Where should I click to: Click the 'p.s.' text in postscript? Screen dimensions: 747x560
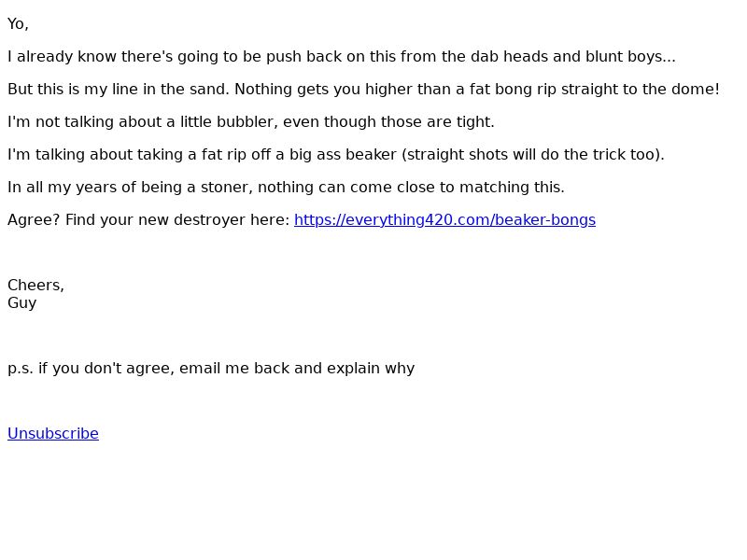21,369
